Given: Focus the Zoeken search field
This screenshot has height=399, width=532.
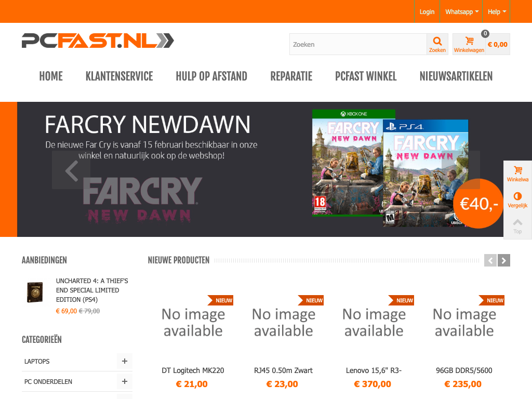Looking at the screenshot, I should (x=358, y=44).
